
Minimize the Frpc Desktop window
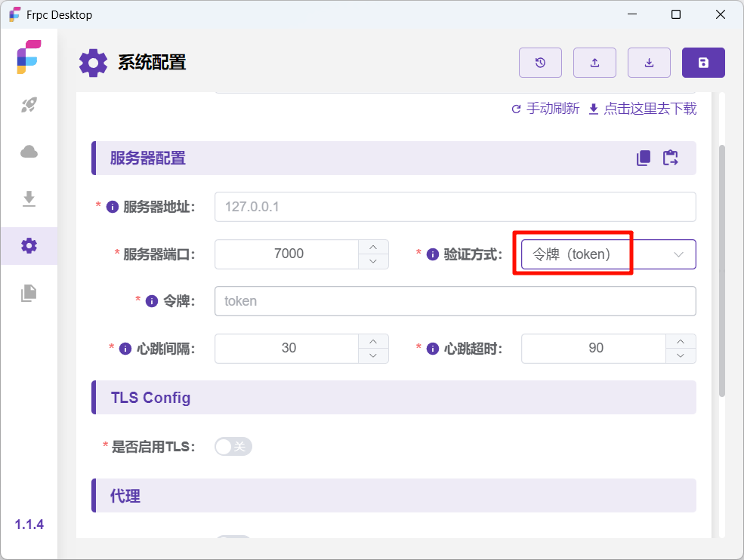point(631,14)
